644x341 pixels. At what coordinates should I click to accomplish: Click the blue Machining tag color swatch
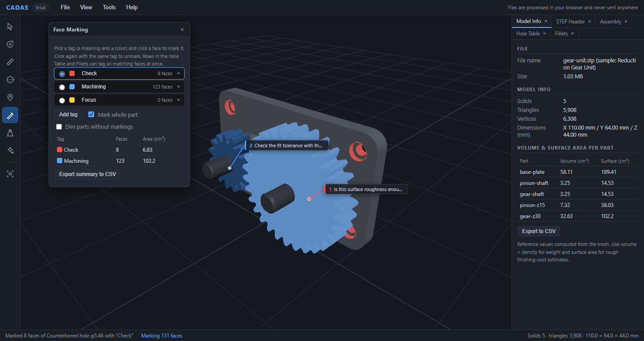click(x=72, y=87)
